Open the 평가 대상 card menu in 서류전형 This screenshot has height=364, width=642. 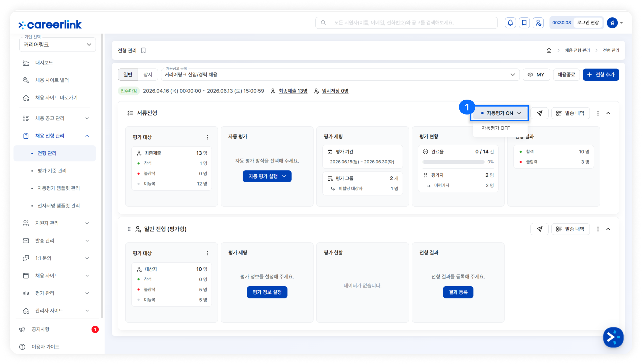207,137
